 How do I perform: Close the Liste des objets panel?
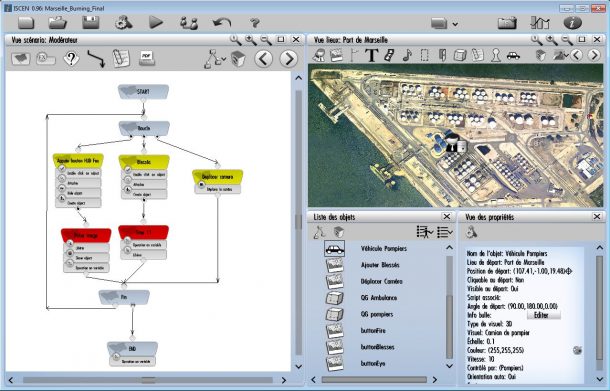click(x=446, y=216)
